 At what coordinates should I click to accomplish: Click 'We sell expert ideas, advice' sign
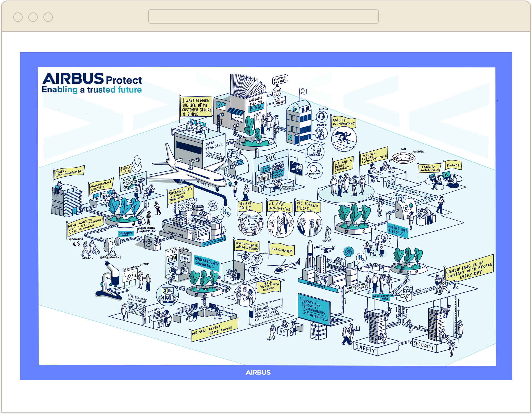tap(214, 331)
